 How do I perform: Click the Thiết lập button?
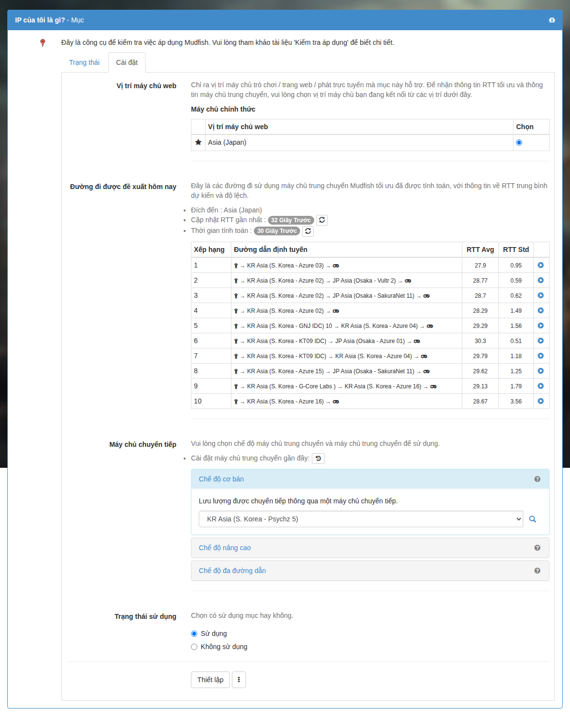(x=210, y=680)
